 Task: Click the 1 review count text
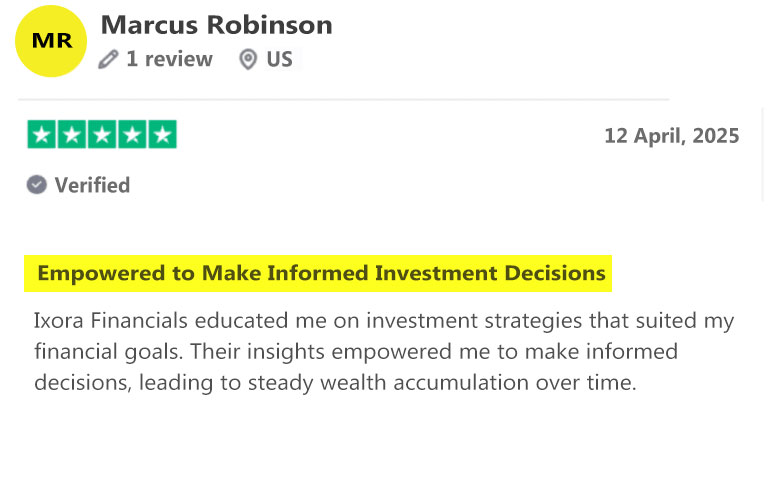pyautogui.click(x=169, y=59)
